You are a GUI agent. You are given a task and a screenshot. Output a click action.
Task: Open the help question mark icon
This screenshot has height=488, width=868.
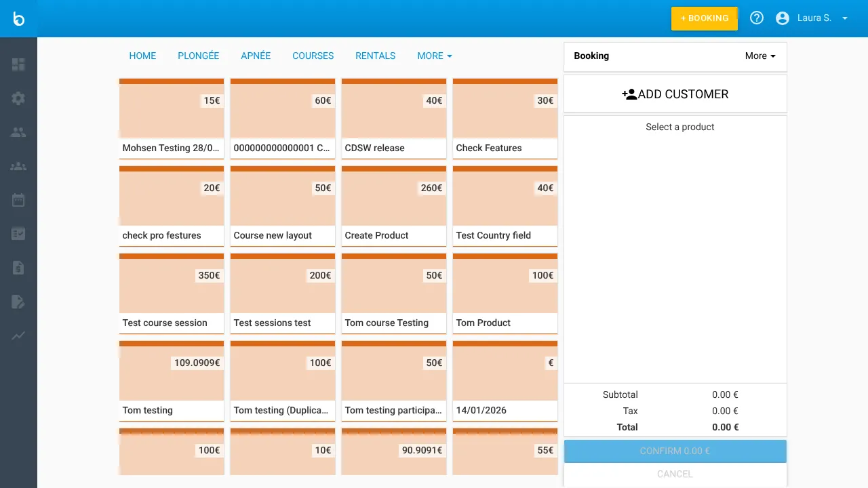click(x=757, y=18)
